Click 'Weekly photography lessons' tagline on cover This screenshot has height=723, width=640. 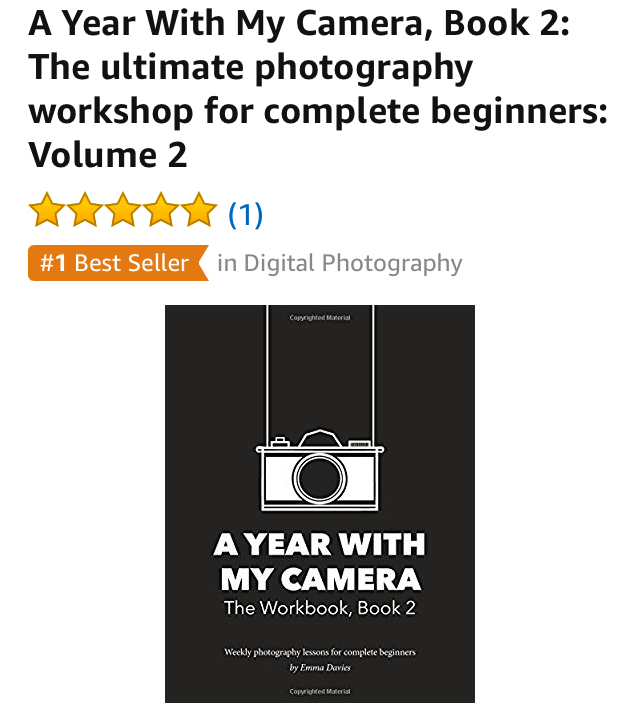click(x=320, y=652)
